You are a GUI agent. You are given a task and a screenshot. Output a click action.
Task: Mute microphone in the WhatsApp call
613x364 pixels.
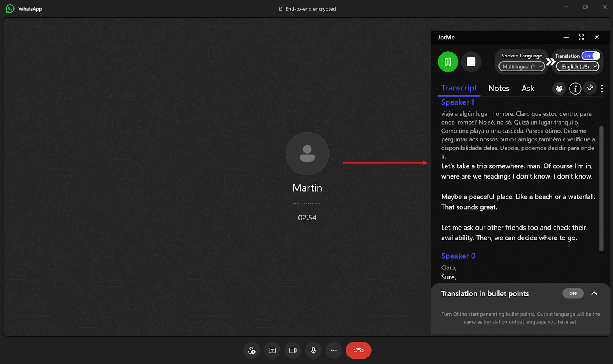313,350
